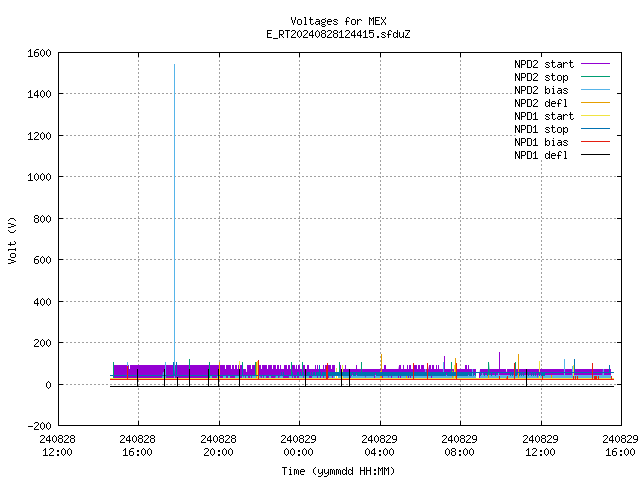Click the '240829 08:00' x-axis tick label
The height and width of the screenshot is (480, 640).
coord(460,445)
